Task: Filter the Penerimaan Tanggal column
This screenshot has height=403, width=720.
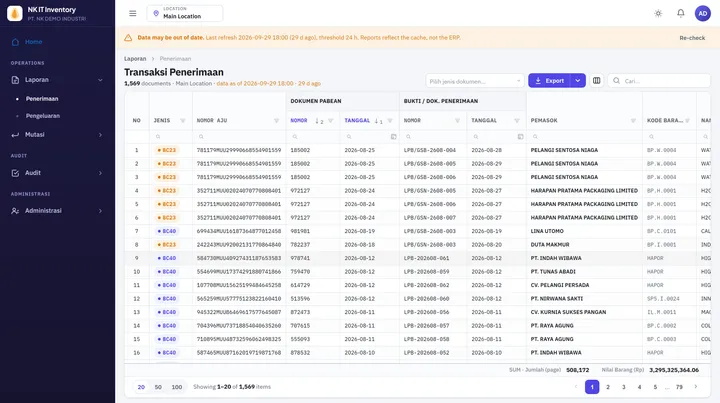Action: click(517, 121)
